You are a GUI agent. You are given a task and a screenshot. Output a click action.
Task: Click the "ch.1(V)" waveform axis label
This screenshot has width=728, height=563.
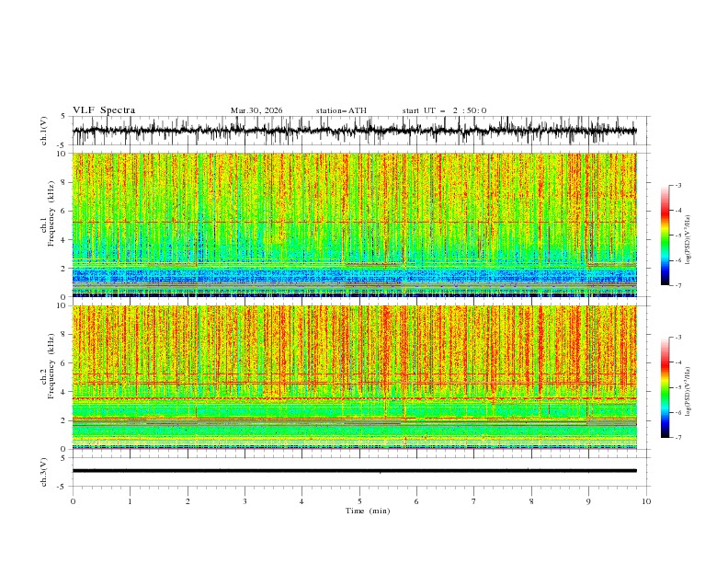pos(44,131)
